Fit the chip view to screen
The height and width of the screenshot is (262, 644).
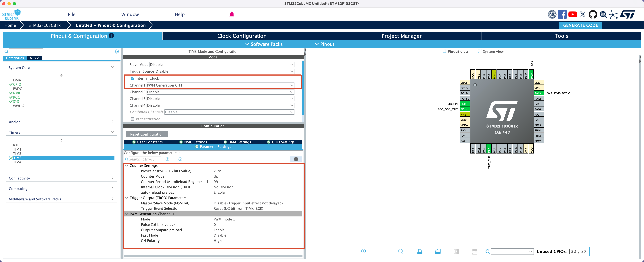click(382, 251)
